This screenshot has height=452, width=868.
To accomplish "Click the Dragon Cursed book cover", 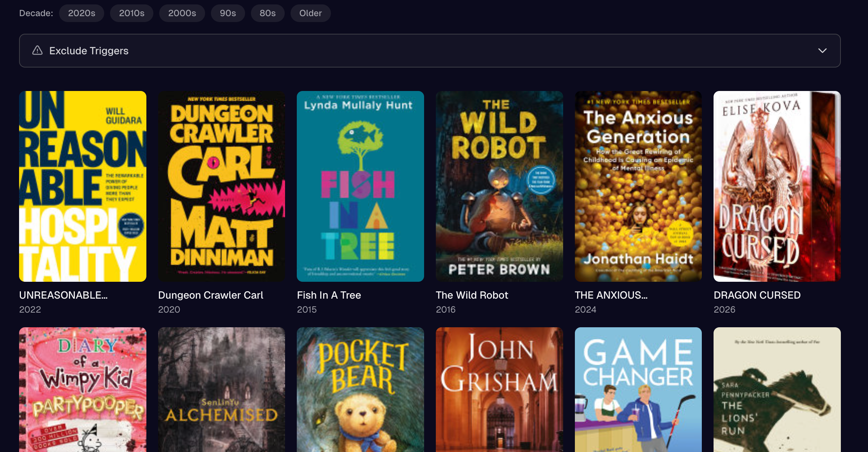I will pos(777,186).
